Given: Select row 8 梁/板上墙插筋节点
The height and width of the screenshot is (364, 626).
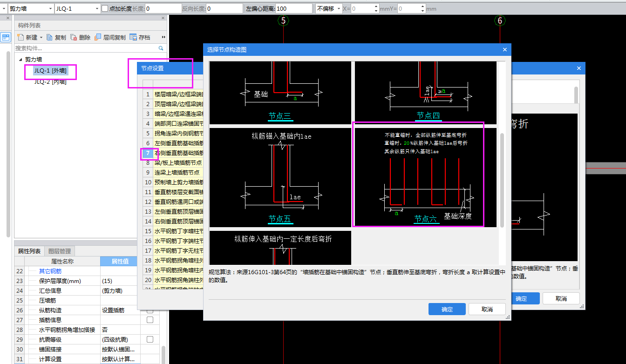Looking at the screenshot, I should coord(173,162).
